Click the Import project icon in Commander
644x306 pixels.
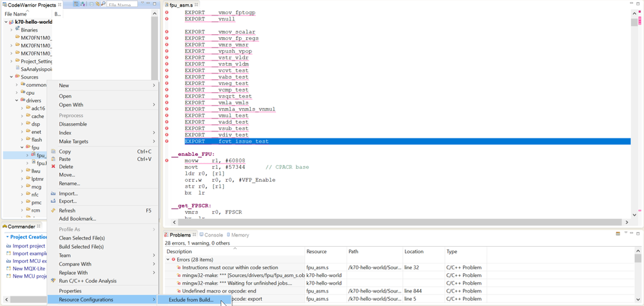coord(8,246)
